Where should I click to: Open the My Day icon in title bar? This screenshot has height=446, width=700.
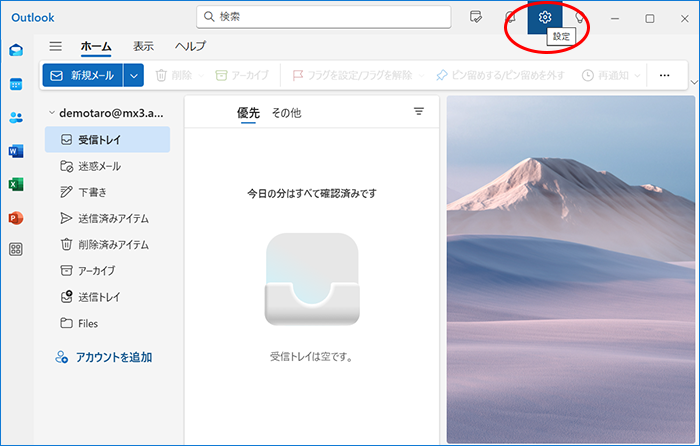(x=475, y=17)
